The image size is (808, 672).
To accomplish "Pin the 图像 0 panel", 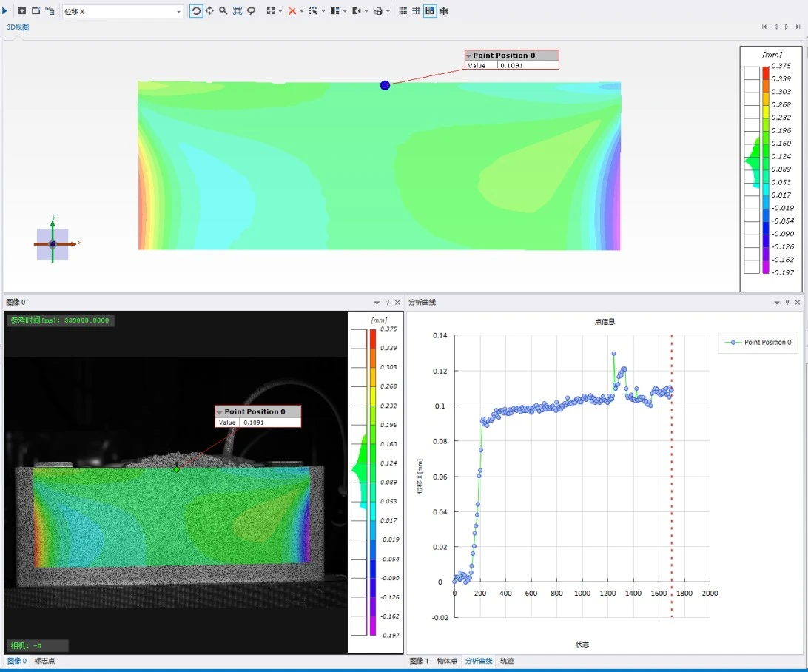I will [387, 303].
